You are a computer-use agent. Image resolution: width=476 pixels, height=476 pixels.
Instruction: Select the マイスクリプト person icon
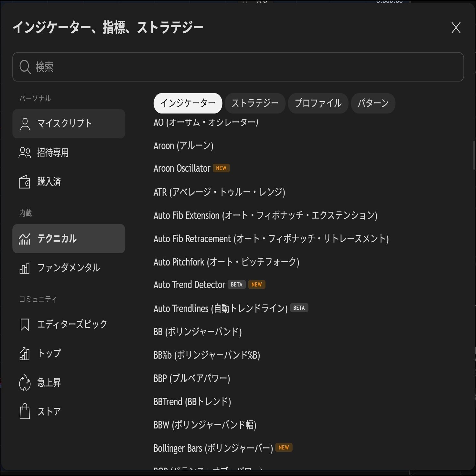(25, 123)
